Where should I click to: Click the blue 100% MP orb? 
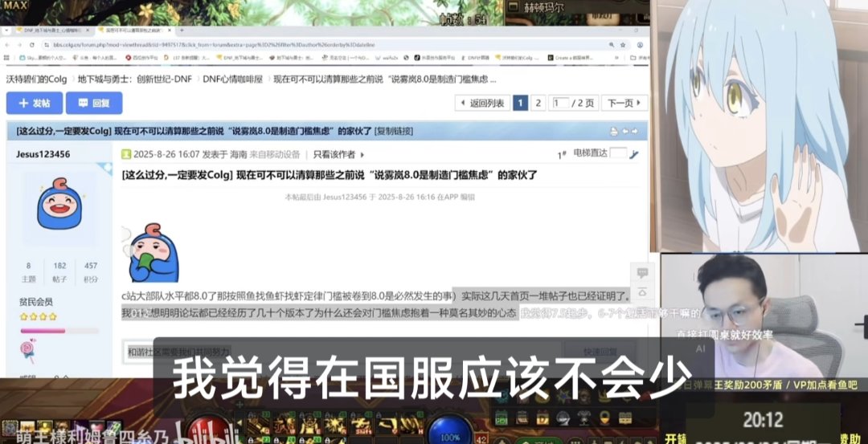(449, 431)
